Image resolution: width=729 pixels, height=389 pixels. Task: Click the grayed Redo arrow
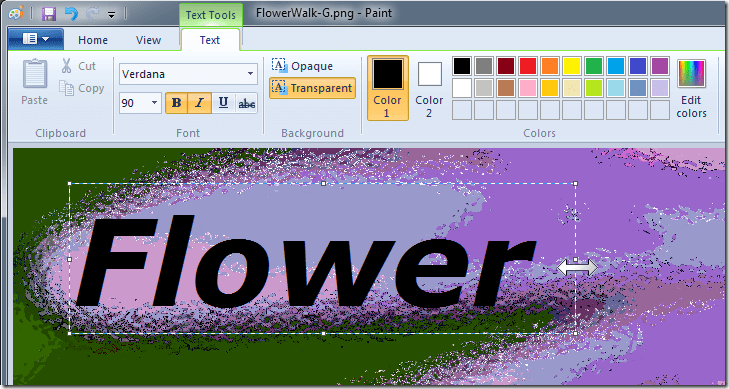[93, 14]
